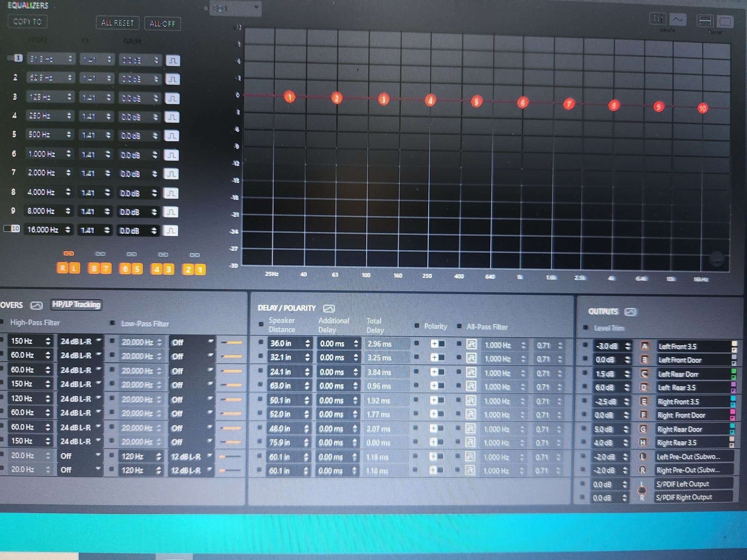This screenshot has width=747, height=560.
Task: Click the channel link icon above R L
Action: (x=68, y=253)
